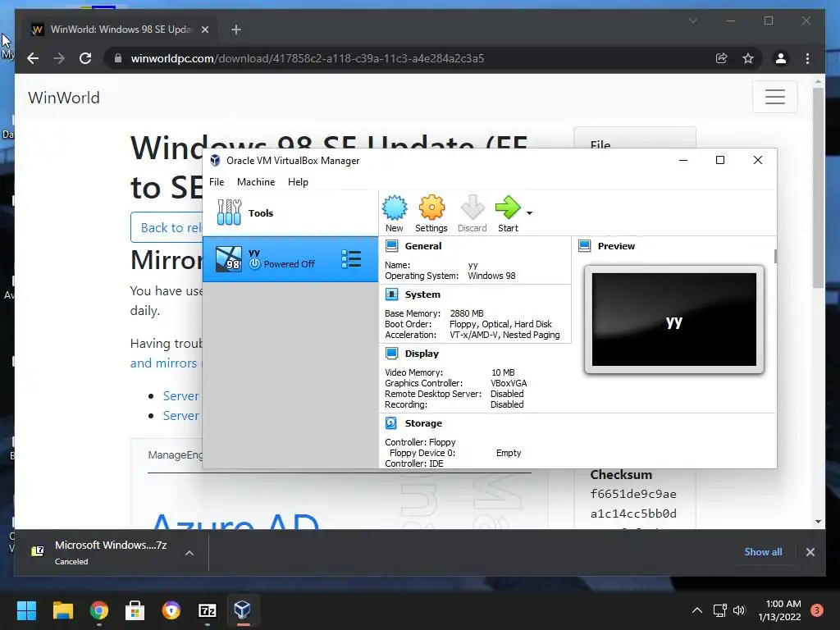
Task: Open Chrome three-dot menu
Action: [807, 58]
